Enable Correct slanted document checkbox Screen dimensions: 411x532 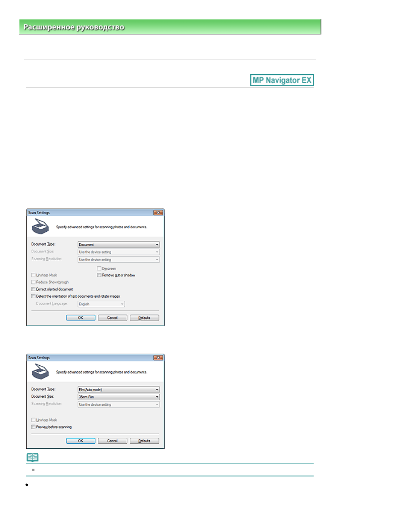tap(33, 289)
